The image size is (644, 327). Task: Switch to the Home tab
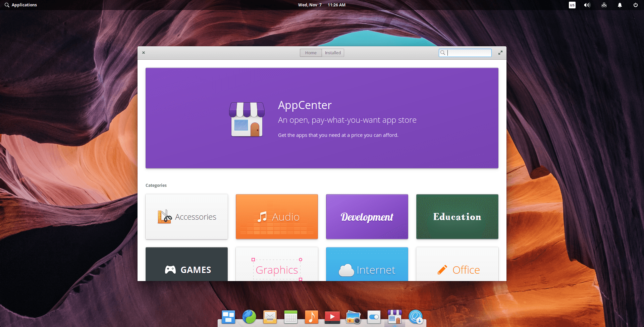coord(311,53)
